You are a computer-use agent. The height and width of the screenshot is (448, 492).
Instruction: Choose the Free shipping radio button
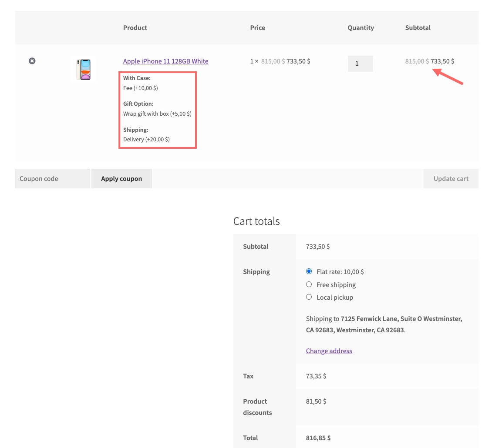(x=309, y=284)
